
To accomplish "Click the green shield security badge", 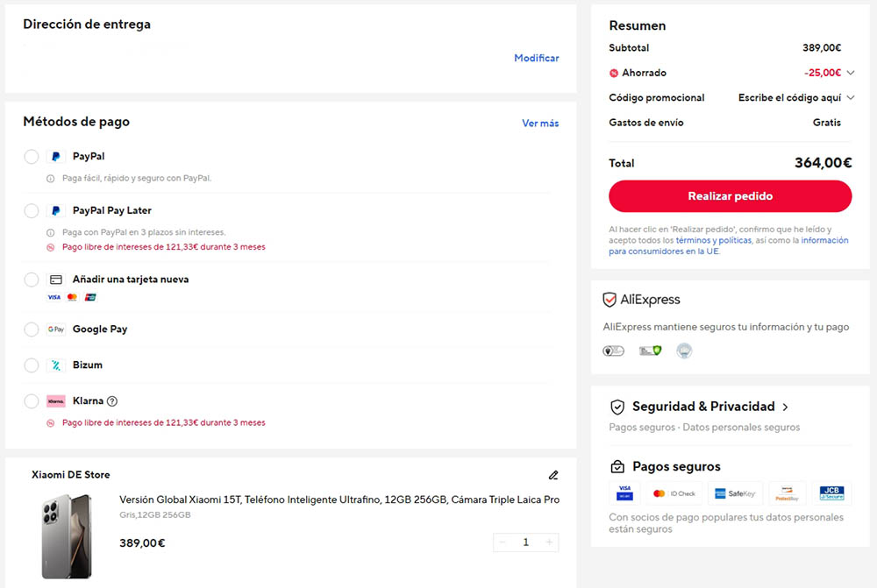I will click(x=651, y=351).
